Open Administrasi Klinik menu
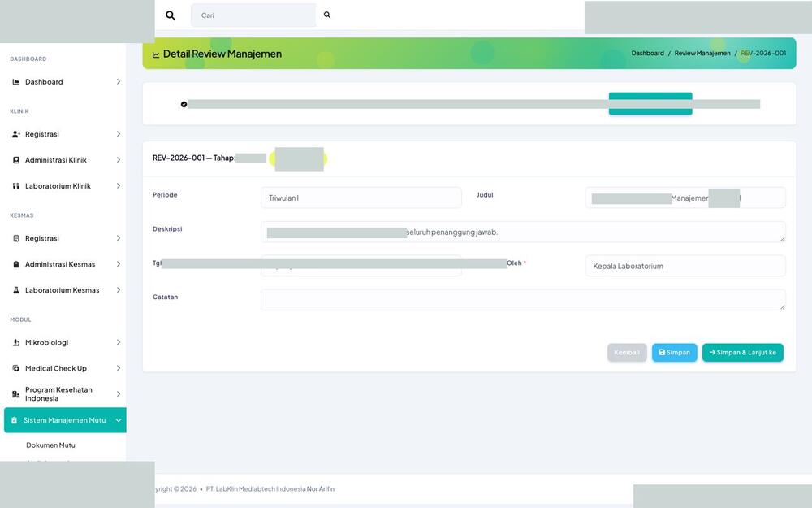 [65, 160]
